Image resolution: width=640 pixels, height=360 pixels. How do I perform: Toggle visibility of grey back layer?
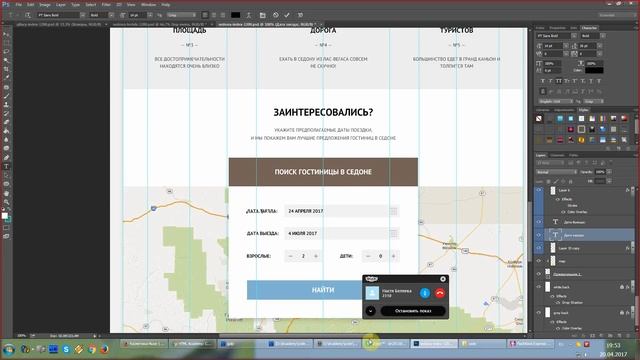point(538,313)
